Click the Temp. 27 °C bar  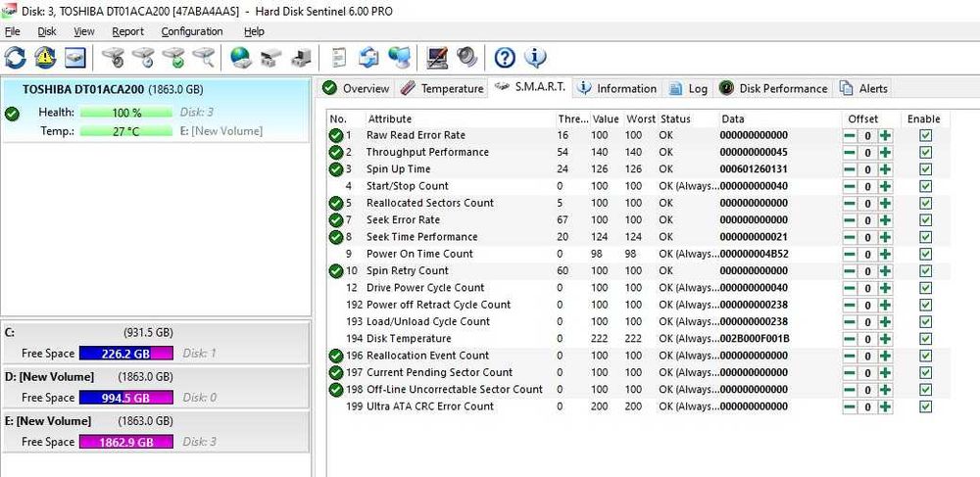(x=126, y=131)
